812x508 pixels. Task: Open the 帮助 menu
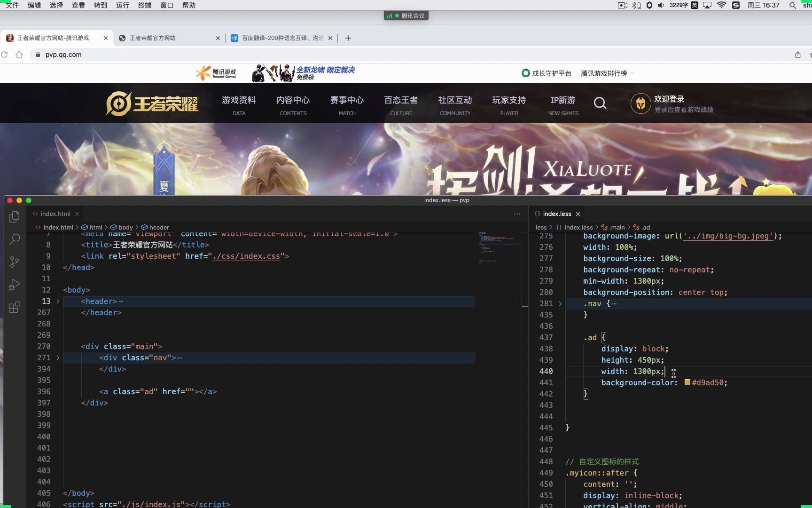[189, 5]
